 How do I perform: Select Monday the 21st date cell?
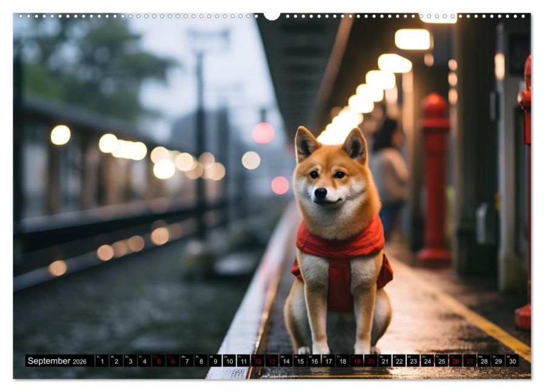[x=385, y=361]
